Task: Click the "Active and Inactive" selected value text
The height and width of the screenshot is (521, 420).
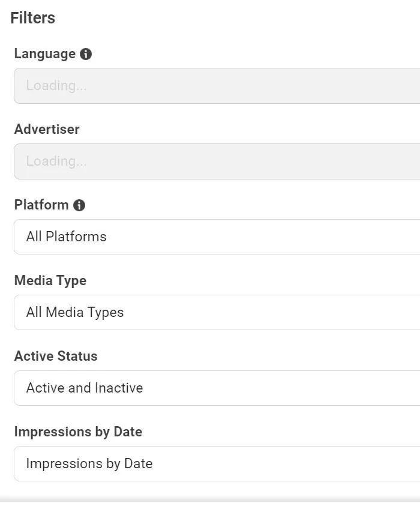Action: point(85,388)
